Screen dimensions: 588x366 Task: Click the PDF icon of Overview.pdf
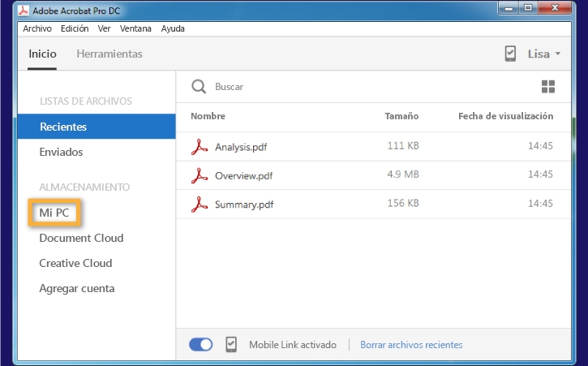coord(200,175)
